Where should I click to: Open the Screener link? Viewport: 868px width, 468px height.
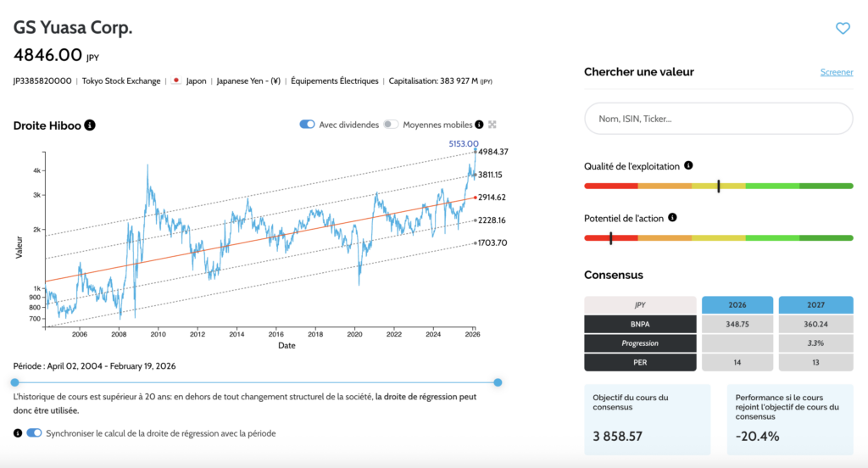pyautogui.click(x=836, y=73)
